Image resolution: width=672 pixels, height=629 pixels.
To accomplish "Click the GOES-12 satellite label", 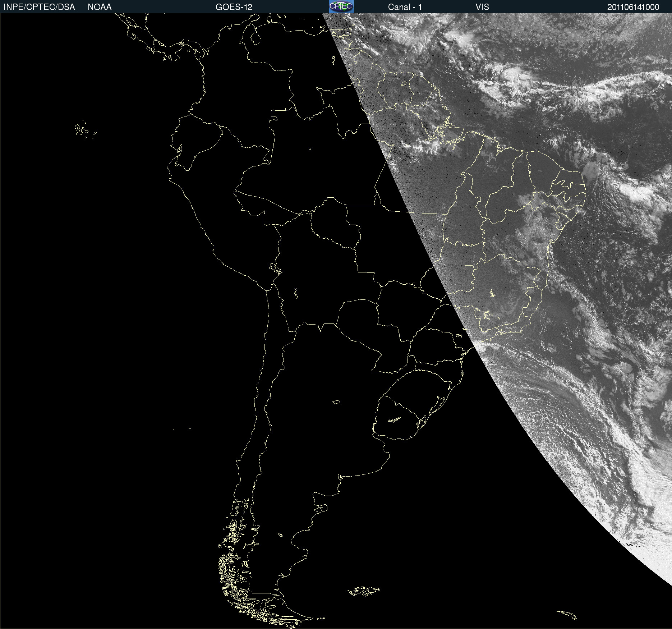I will 234,7.
